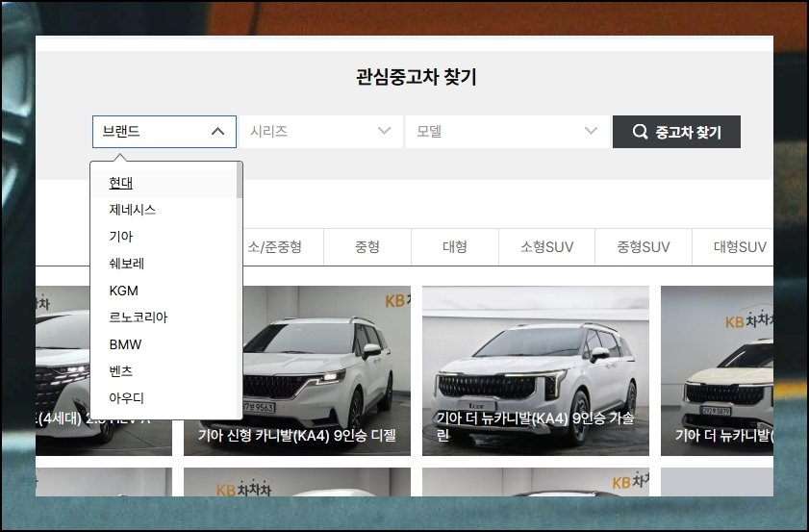
Task: Click the 중고차 찾기 search button
Action: click(676, 132)
